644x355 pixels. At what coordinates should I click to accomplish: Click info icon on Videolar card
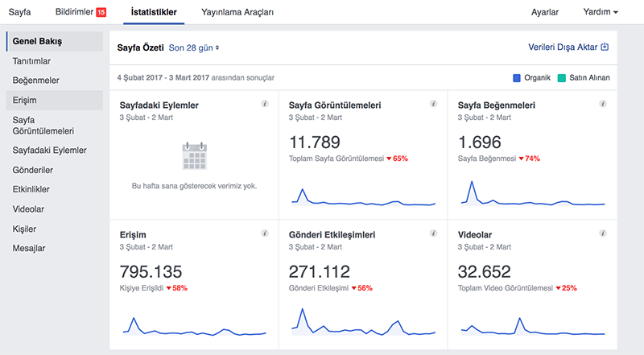click(x=602, y=233)
